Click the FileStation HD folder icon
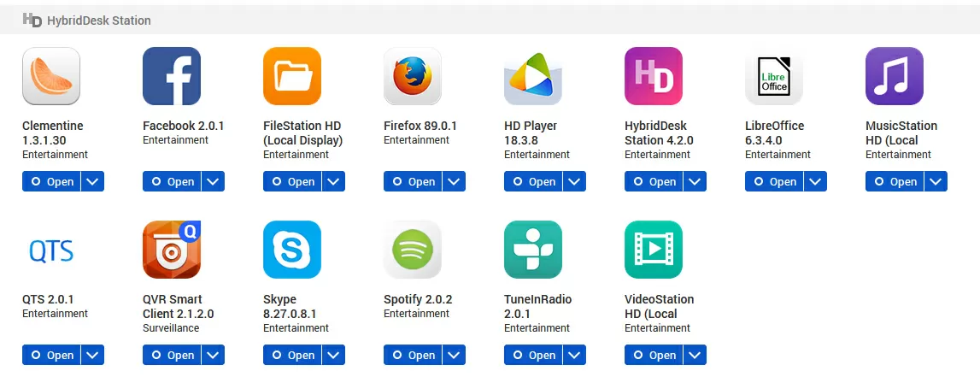 pyautogui.click(x=292, y=76)
